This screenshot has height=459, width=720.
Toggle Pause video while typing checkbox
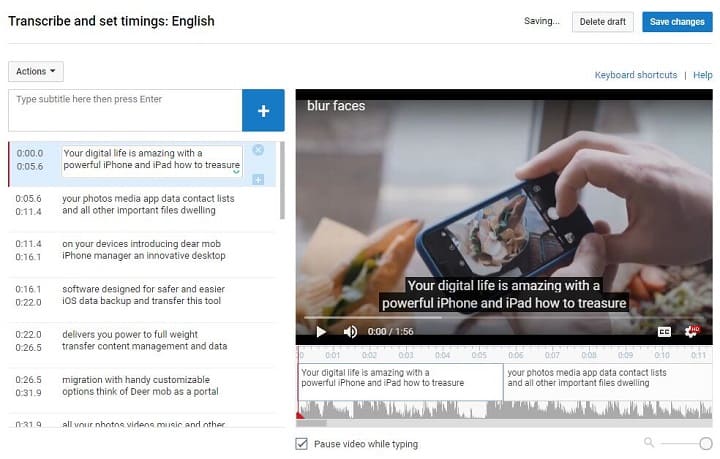[x=302, y=444]
